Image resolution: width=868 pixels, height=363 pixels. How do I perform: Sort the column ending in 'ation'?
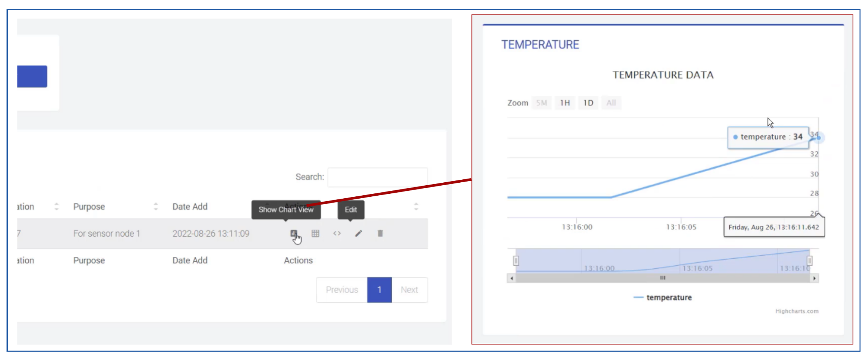coord(56,206)
